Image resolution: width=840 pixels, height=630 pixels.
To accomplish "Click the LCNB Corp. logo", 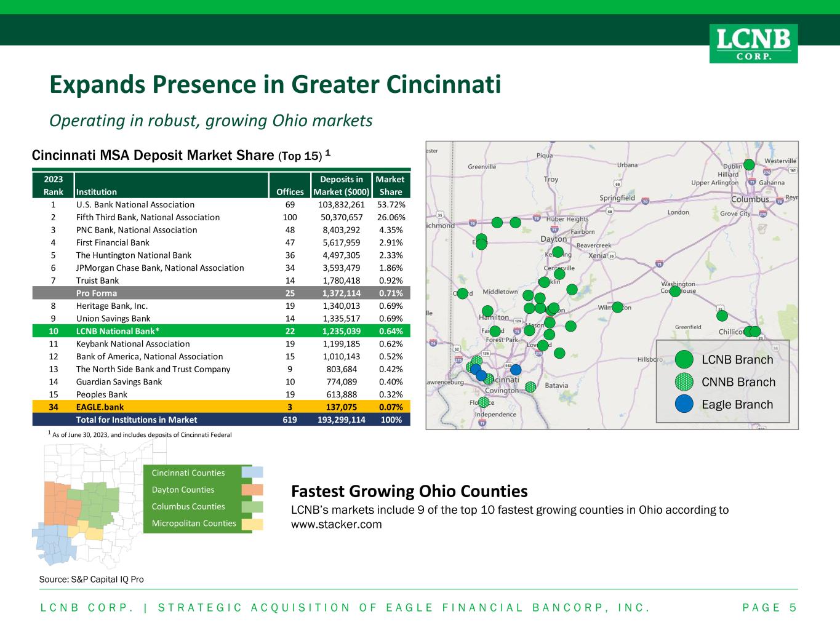I will (753, 43).
